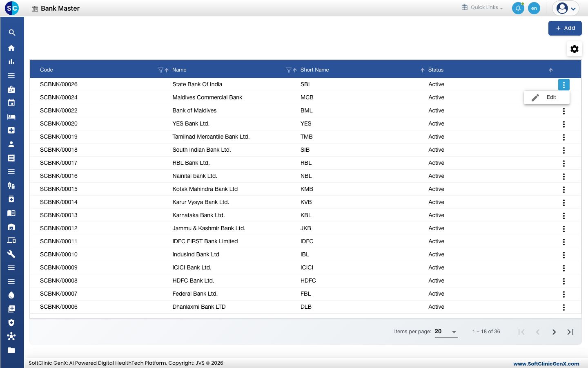Open actions menu for HDFC Bank Ltd. row
This screenshot has width=588, height=368.
(x=564, y=281)
